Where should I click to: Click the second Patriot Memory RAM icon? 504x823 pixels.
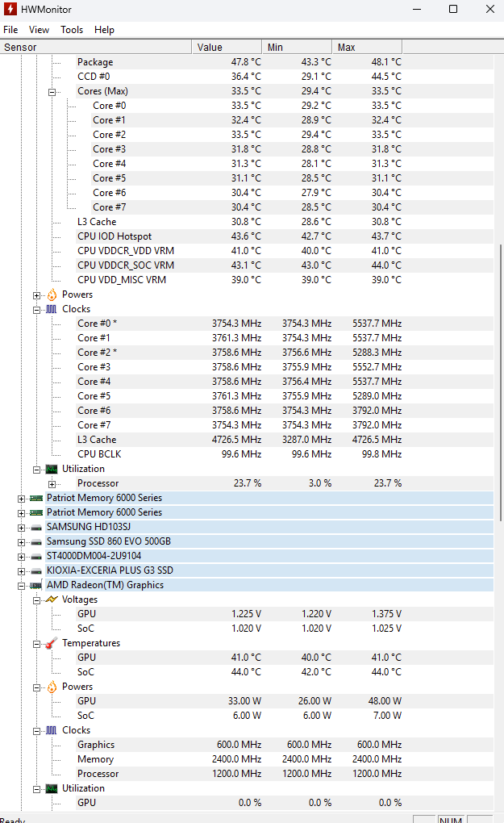pos(36,513)
